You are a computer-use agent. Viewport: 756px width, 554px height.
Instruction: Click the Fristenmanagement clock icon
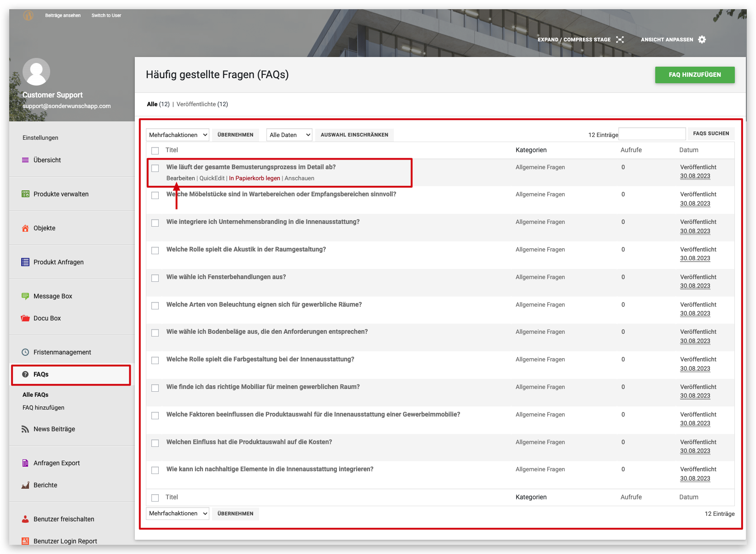pos(25,352)
